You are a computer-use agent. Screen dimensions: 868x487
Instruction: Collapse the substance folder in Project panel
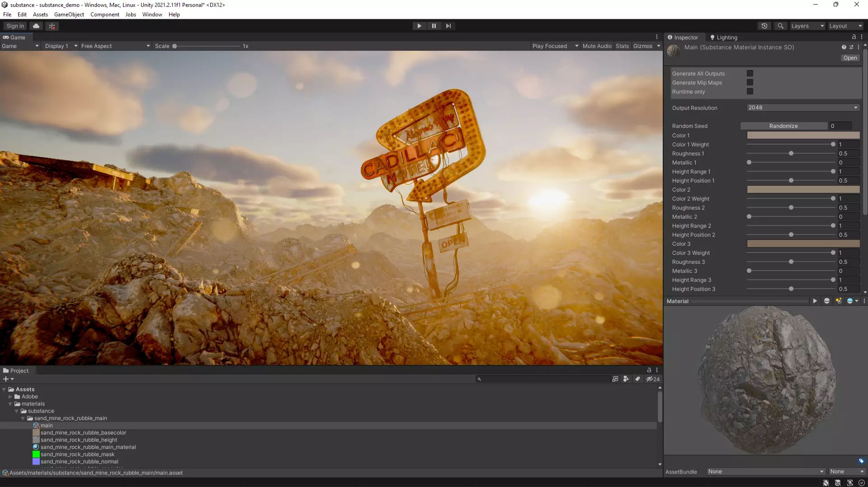[x=17, y=411]
